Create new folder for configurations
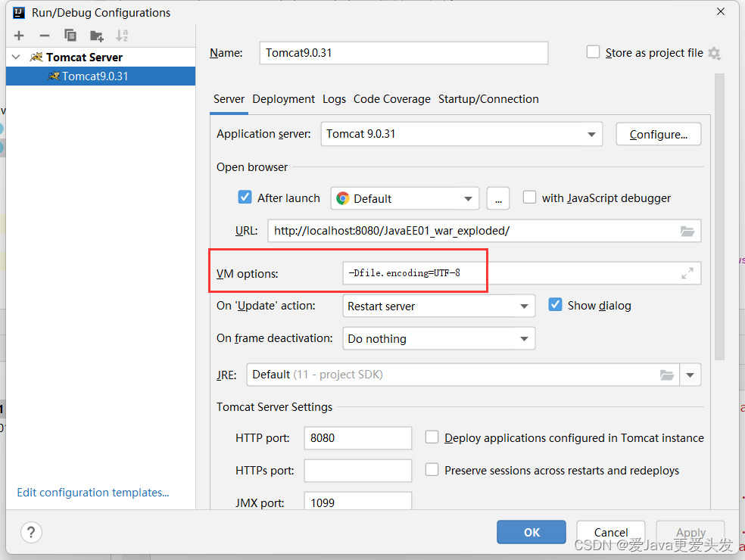Screen dimensions: 745x560 [96, 36]
